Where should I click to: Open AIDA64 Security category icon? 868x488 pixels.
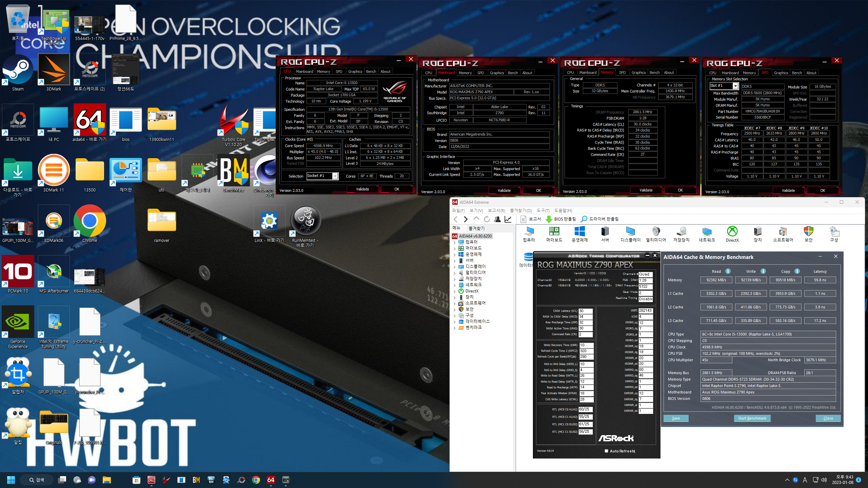click(x=808, y=234)
